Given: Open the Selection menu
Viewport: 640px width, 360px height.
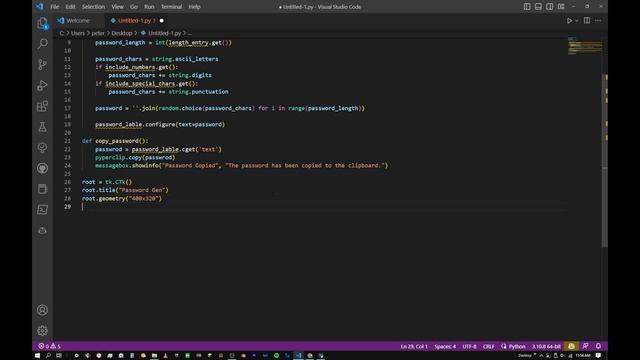Looking at the screenshot, I should point(93,7).
